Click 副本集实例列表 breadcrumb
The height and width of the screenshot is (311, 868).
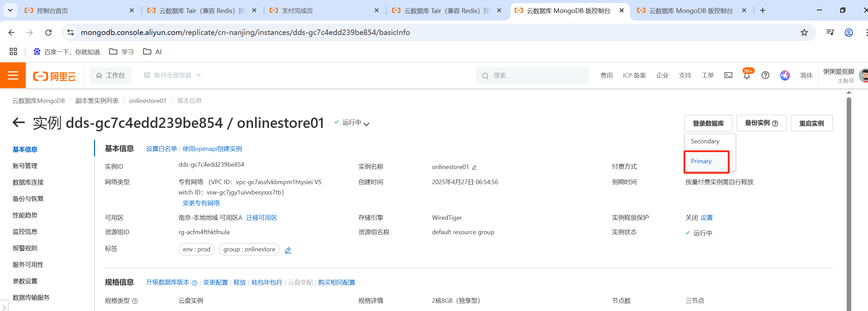tap(97, 101)
